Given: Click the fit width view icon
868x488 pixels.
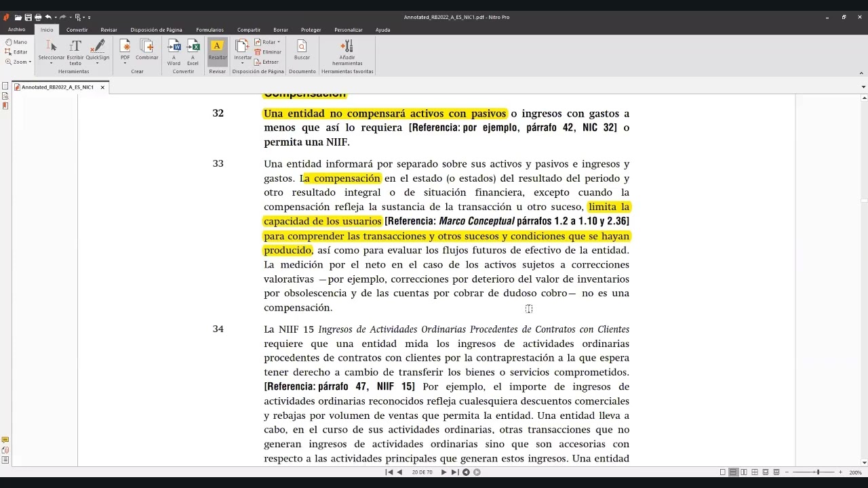Looking at the screenshot, I should (766, 472).
